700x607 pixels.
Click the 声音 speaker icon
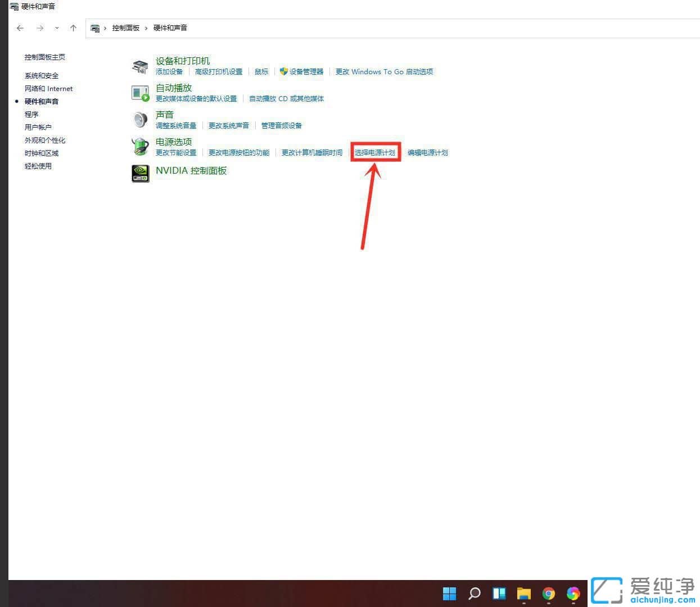tap(140, 119)
